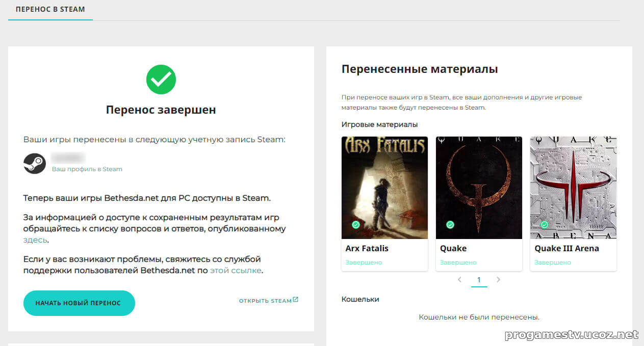
Task: Click the 'Игровые материалы' section label
Action: pyautogui.click(x=379, y=124)
